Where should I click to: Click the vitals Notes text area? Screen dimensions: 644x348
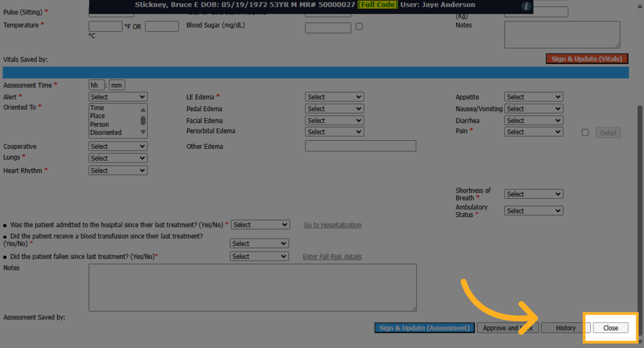tap(562, 35)
